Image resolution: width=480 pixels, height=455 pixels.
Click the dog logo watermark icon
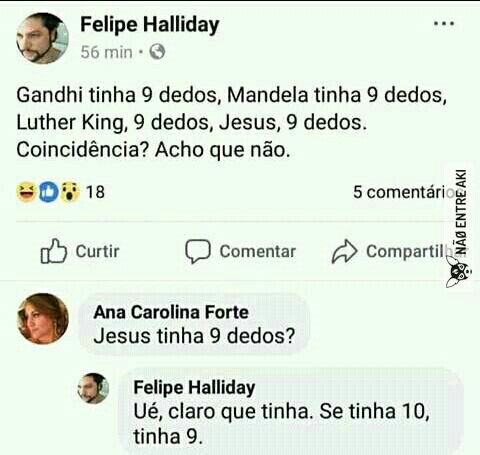coord(459,274)
